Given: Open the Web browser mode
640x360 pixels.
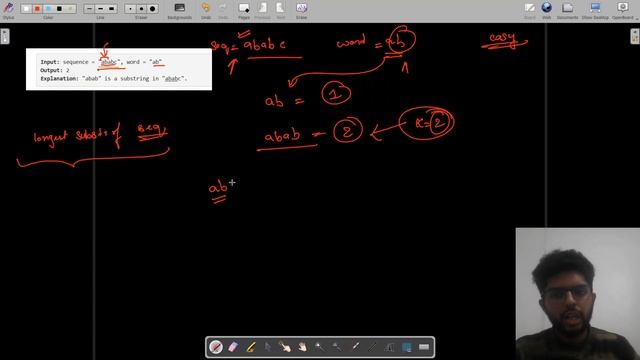Looking at the screenshot, I should coord(547,10).
